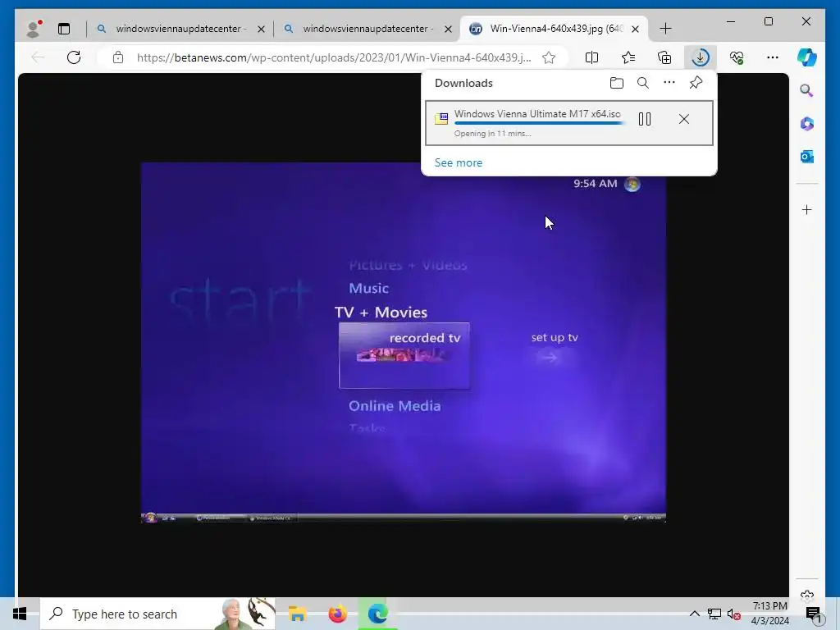Add a sidebar app with plus

pos(807,209)
